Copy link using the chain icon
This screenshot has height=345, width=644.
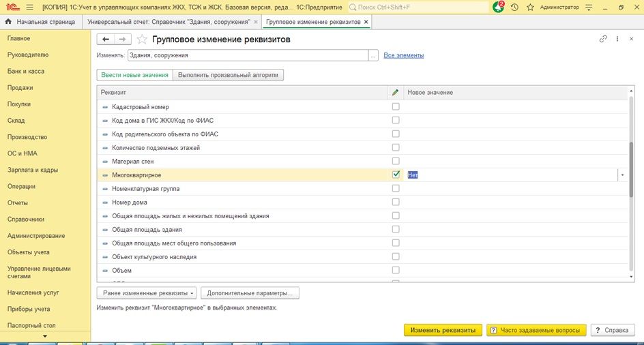(x=603, y=40)
